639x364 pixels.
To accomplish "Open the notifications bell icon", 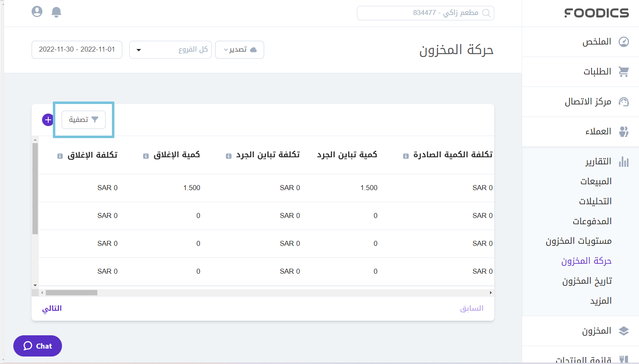I will [x=56, y=12].
